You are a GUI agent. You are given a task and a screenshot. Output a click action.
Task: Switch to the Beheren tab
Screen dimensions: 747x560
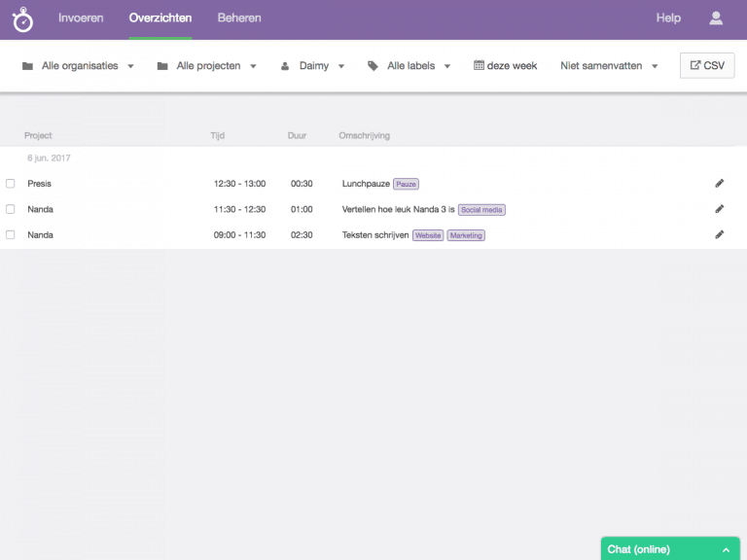coord(239,18)
